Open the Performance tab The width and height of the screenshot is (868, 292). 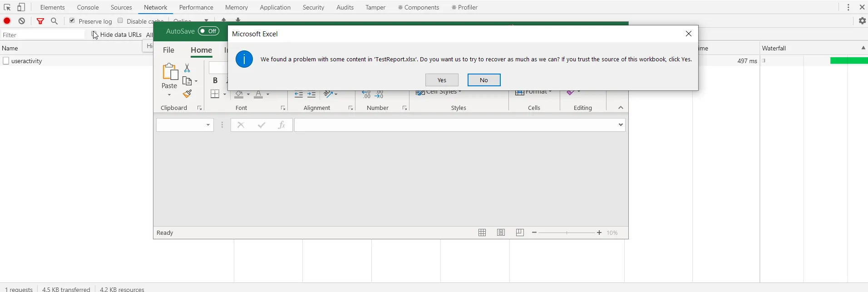196,7
